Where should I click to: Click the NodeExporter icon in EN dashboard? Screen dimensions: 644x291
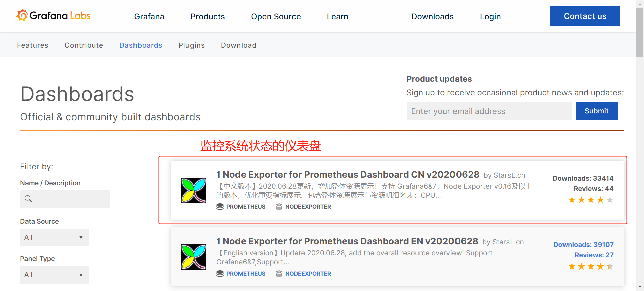pyautogui.click(x=279, y=274)
